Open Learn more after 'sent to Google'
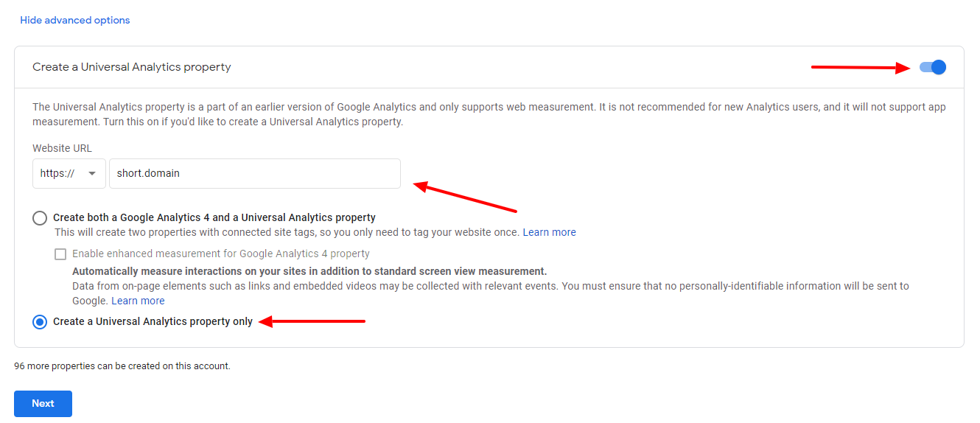This screenshot has width=980, height=423. [x=138, y=301]
